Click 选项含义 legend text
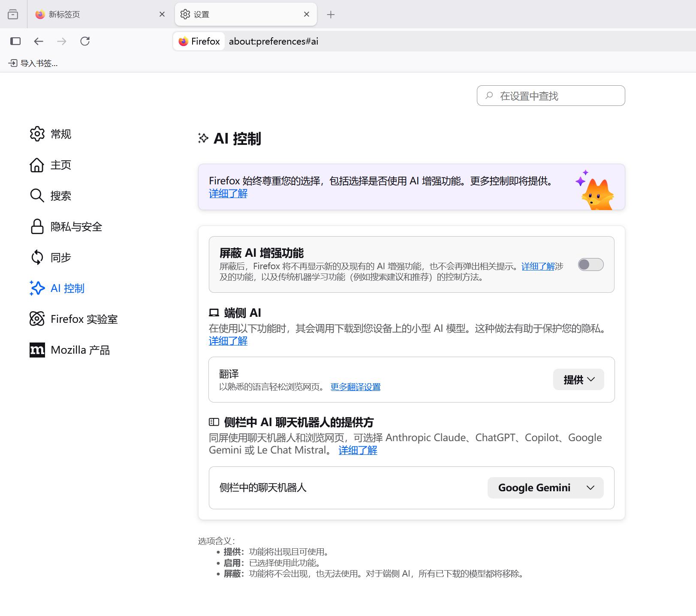The height and width of the screenshot is (616, 696). tap(217, 541)
